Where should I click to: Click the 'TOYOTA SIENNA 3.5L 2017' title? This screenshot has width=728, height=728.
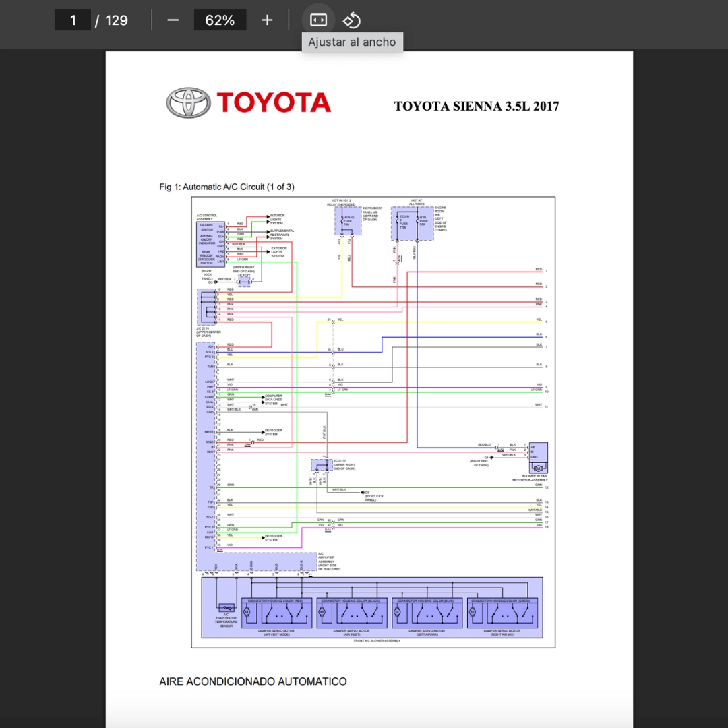click(x=477, y=107)
